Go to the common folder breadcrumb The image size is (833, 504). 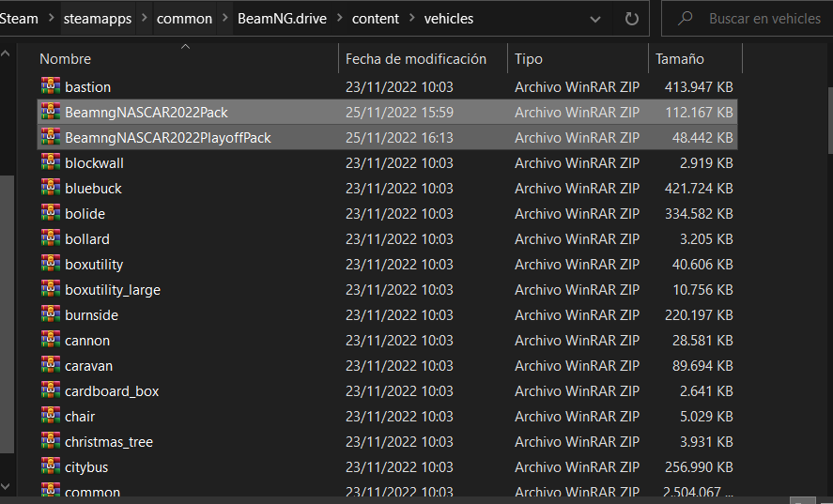pos(184,19)
